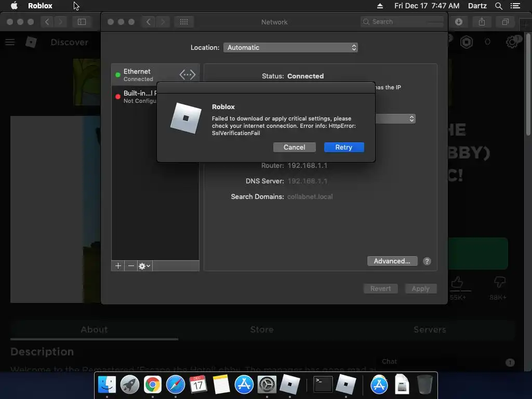
Task: Click the Search Domains value collabnet.local
Action: tap(310, 197)
